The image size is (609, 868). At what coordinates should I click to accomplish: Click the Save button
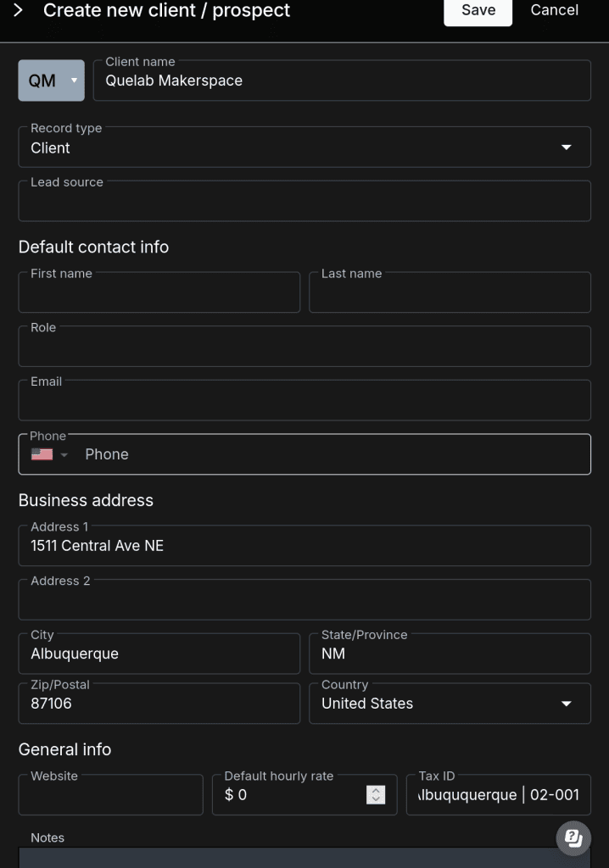coord(478,11)
